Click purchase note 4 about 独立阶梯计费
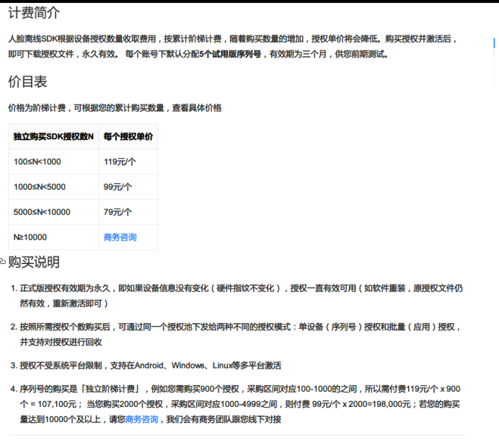Screen dimensions: 499x448 coord(241,404)
